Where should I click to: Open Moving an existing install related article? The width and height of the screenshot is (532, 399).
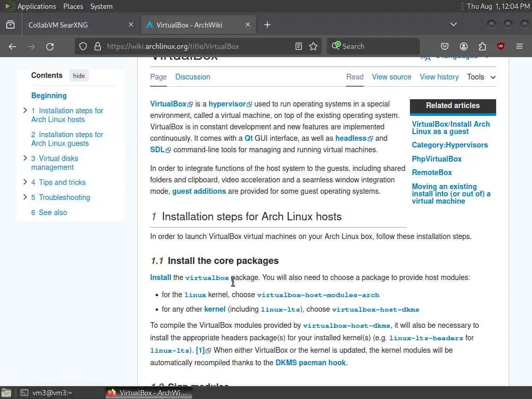pyautogui.click(x=451, y=194)
